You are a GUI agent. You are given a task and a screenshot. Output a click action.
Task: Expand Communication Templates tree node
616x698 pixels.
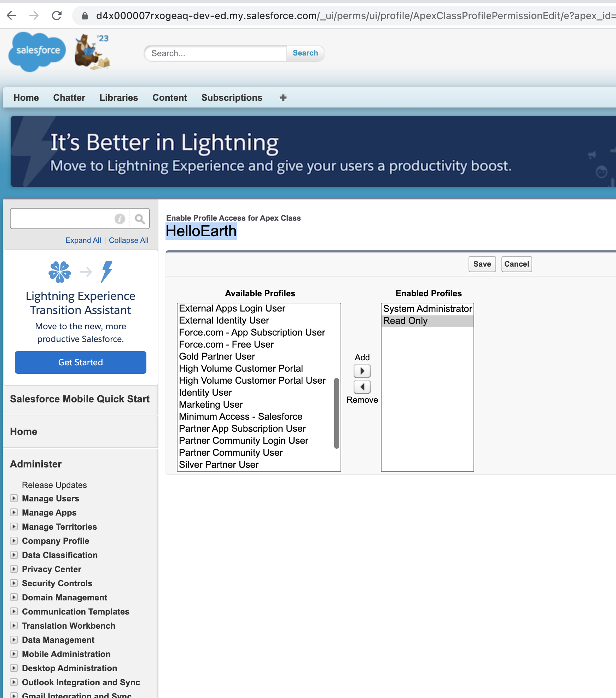(14, 611)
